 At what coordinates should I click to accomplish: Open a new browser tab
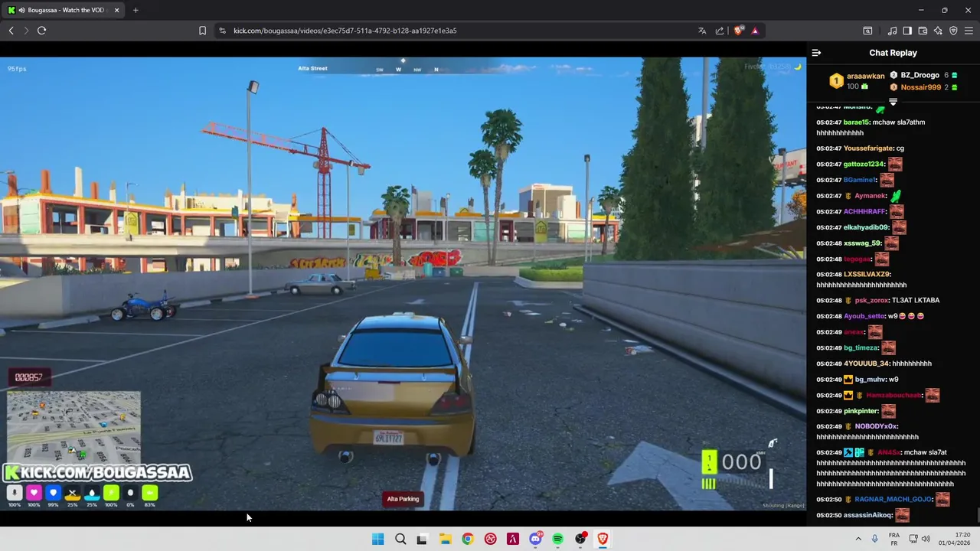click(136, 10)
